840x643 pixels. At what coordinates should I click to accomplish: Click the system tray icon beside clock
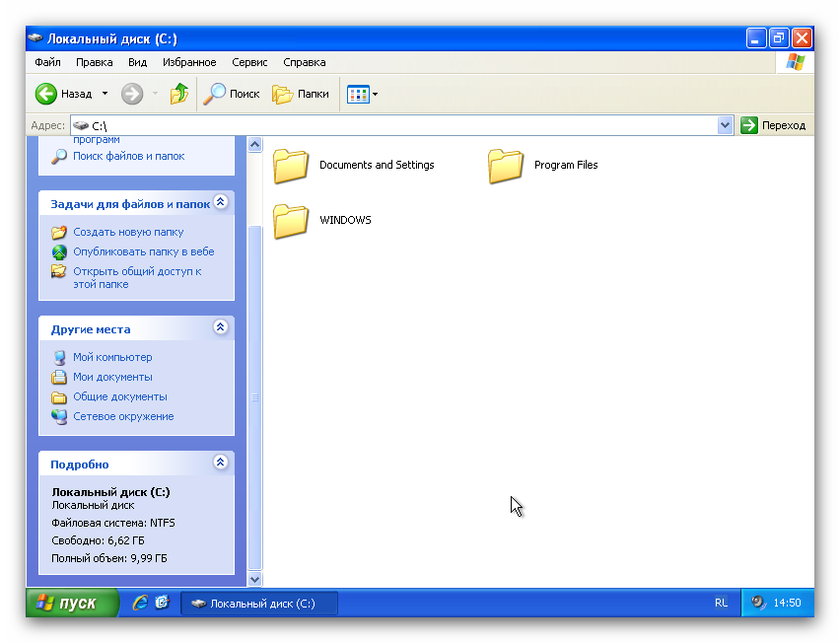758,603
